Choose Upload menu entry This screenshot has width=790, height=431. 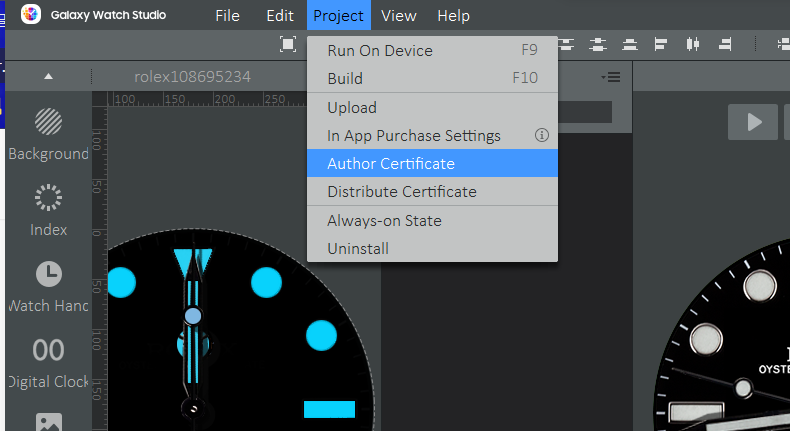pos(432,107)
